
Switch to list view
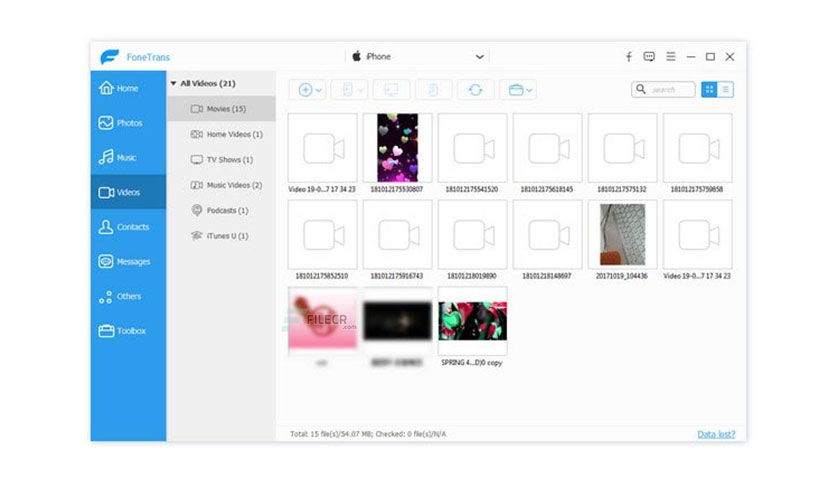[x=725, y=90]
